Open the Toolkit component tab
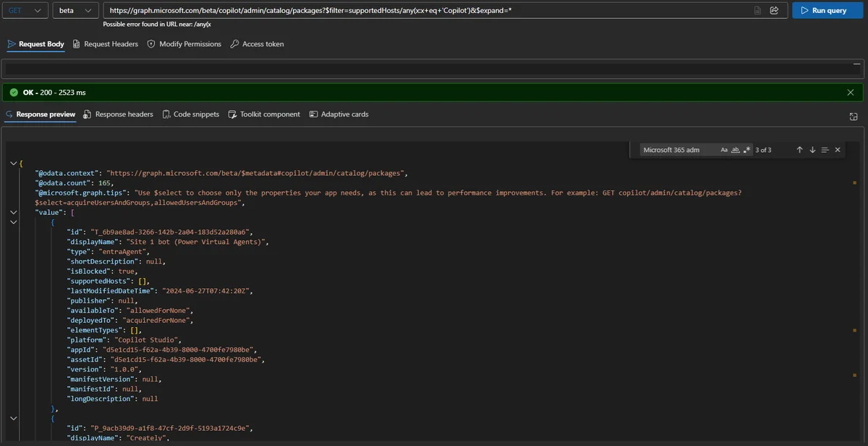The image size is (868, 446). [264, 114]
